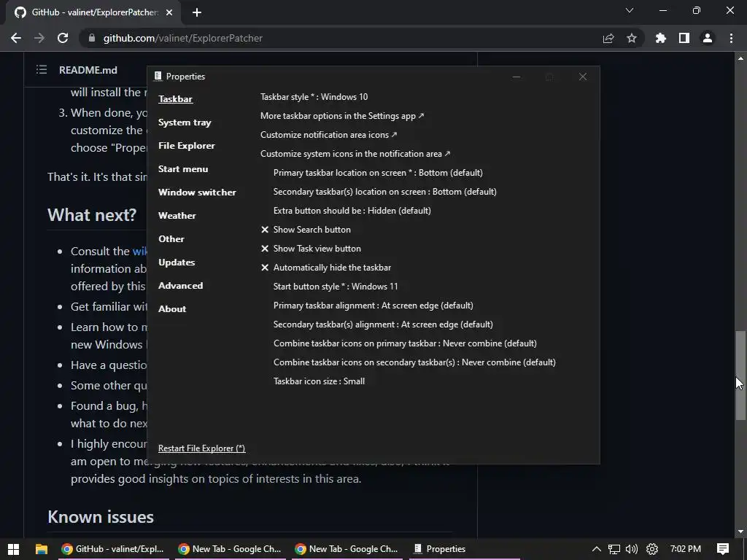This screenshot has width=747, height=560.
Task: Open File Explorer from the taskbar
Action: pos(42,549)
